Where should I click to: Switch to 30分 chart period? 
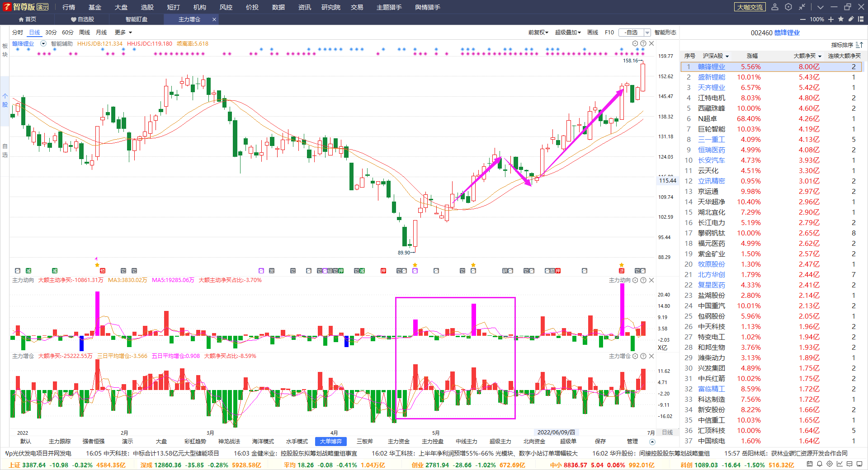(51, 33)
